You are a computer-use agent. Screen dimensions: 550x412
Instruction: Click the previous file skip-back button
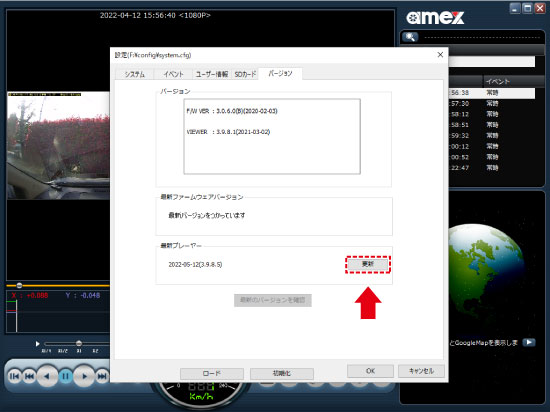pyautogui.click(x=29, y=376)
